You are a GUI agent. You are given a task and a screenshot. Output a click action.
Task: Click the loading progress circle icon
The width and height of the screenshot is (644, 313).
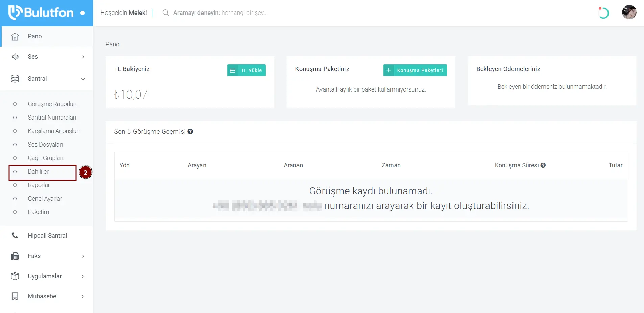[603, 13]
